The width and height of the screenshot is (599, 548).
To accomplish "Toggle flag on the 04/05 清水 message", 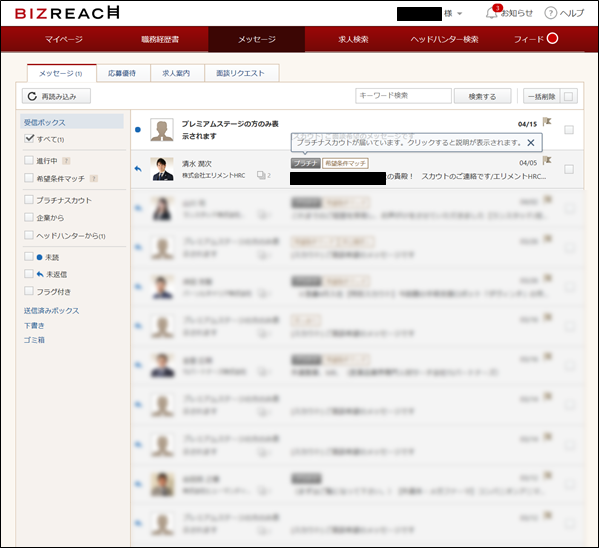I will pyautogui.click(x=547, y=160).
